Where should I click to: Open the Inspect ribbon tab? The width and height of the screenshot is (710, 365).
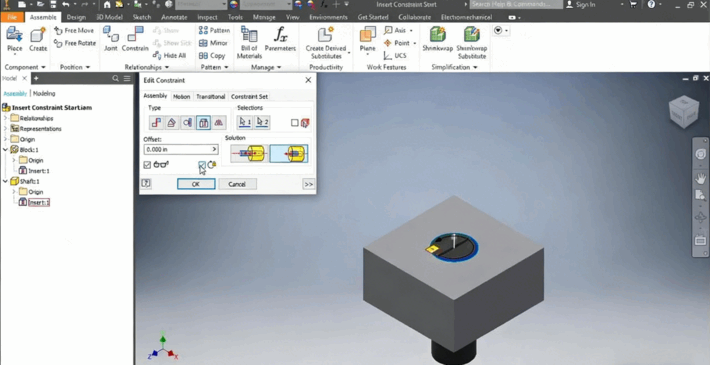pos(207,17)
